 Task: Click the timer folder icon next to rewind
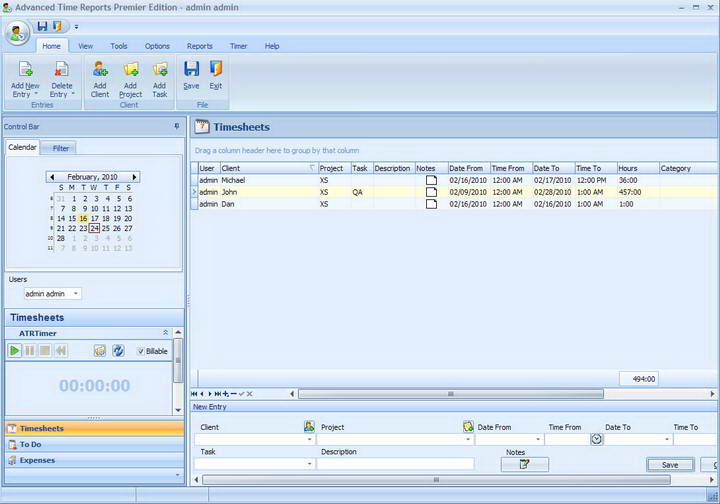100,351
